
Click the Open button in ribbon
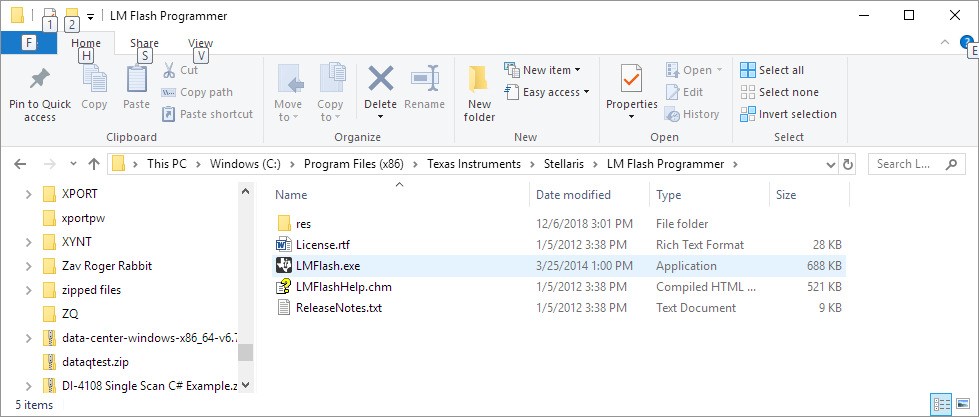coord(694,70)
